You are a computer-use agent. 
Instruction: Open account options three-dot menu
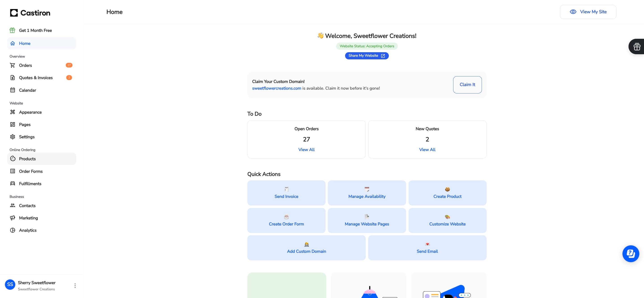[75, 285]
